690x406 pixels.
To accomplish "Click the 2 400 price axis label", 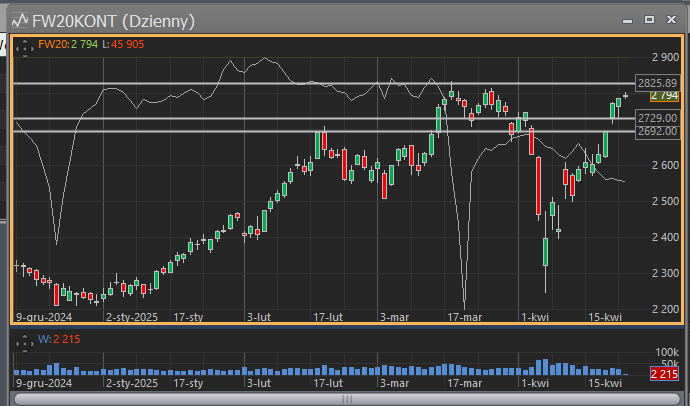I will pyautogui.click(x=665, y=238).
